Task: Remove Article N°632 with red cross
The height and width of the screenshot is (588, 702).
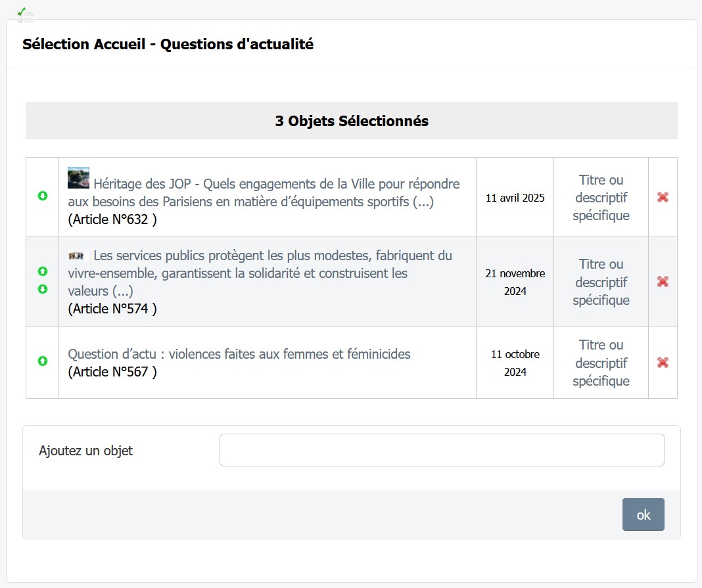Action: 663,197
